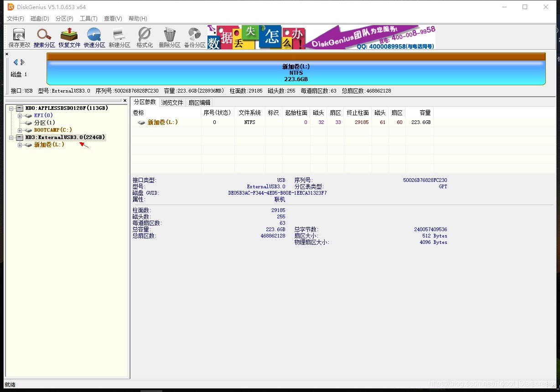Open the 帮助(H) menu

[138, 19]
